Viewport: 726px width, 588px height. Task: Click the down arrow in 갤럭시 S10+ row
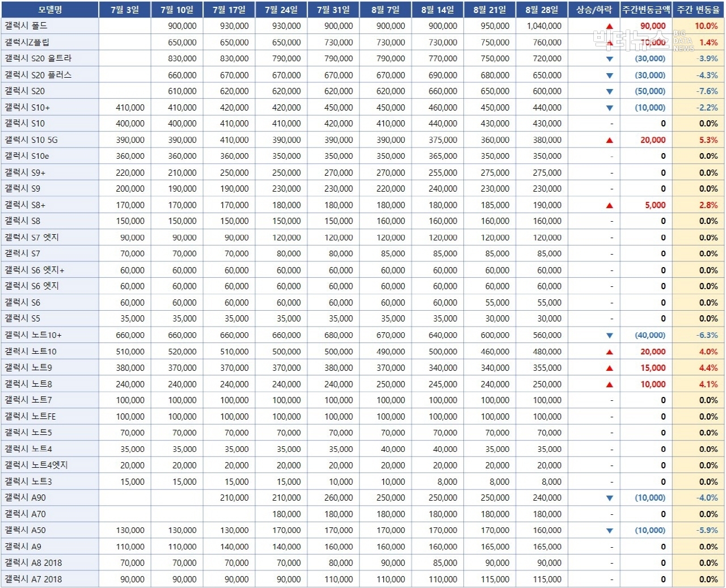pyautogui.click(x=609, y=108)
